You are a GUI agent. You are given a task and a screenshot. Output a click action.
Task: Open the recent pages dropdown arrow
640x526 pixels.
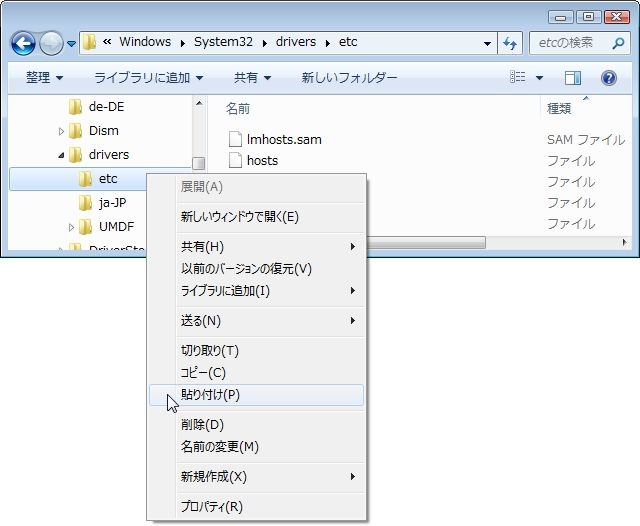(x=71, y=43)
